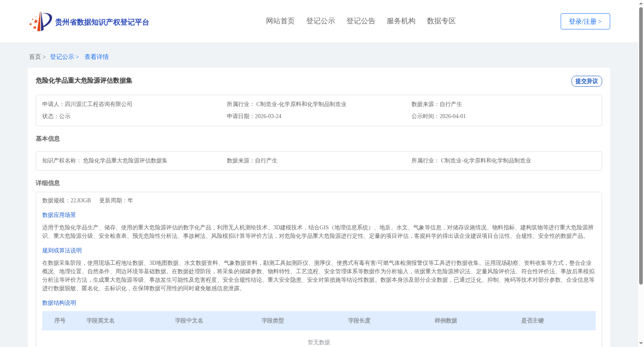Click the 状态:公示 text

pos(56,116)
